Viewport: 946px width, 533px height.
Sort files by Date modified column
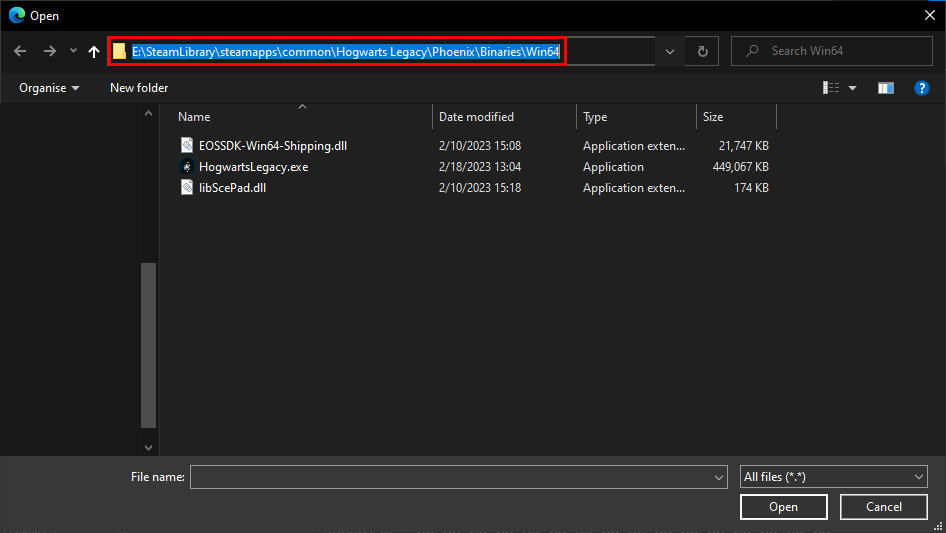click(476, 117)
